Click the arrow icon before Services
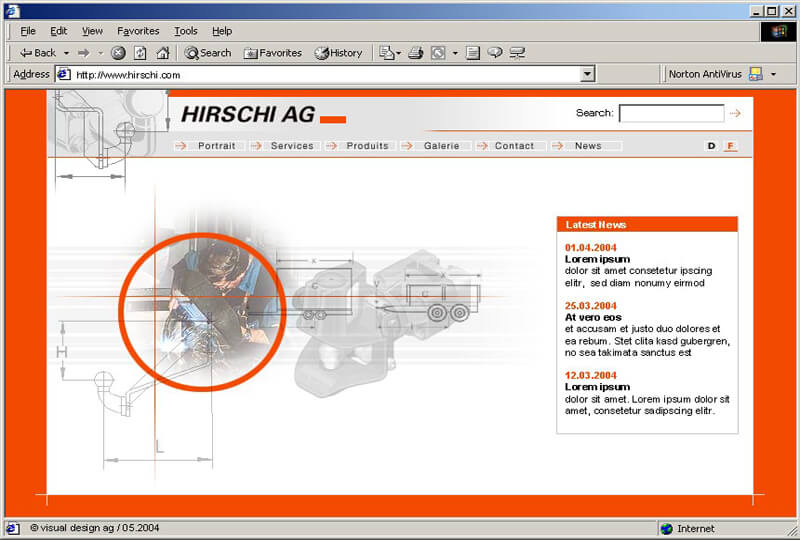Screen dimensions: 800x540 (x=256, y=146)
